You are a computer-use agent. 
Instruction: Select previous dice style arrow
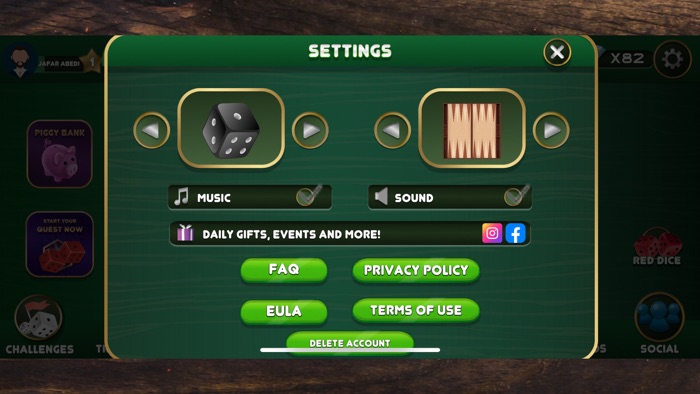tap(151, 130)
